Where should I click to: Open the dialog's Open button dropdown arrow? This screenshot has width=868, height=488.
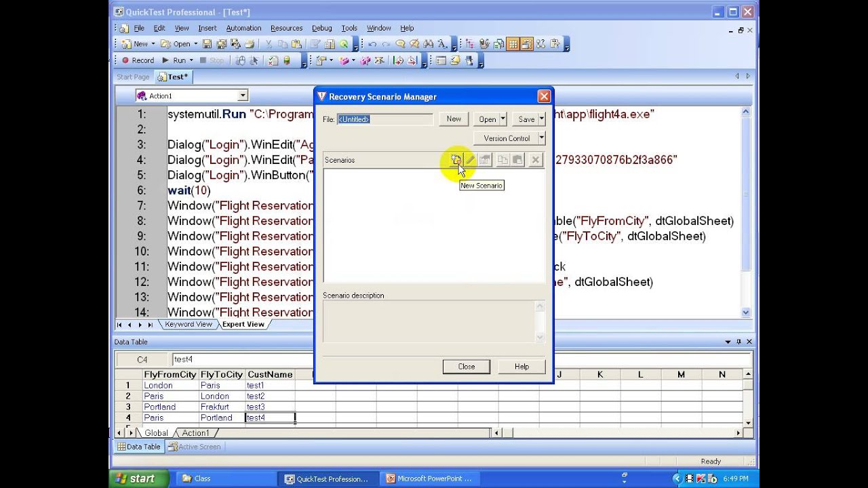(x=502, y=119)
